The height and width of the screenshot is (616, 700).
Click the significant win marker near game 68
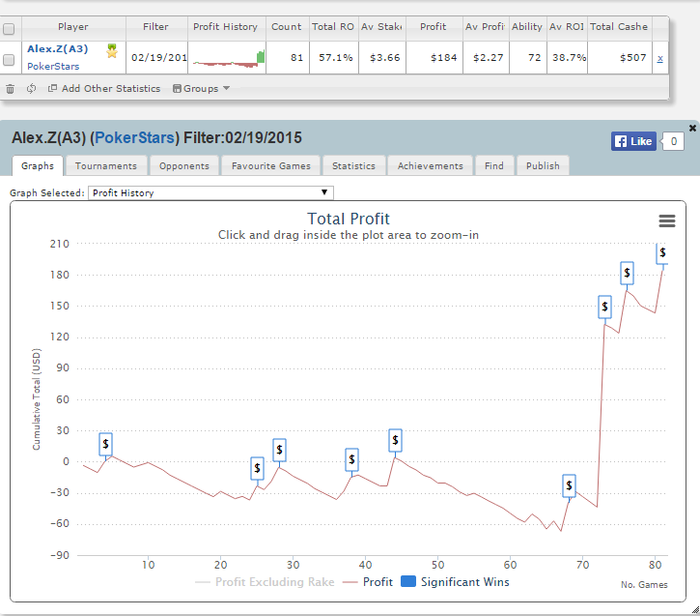[x=569, y=486]
